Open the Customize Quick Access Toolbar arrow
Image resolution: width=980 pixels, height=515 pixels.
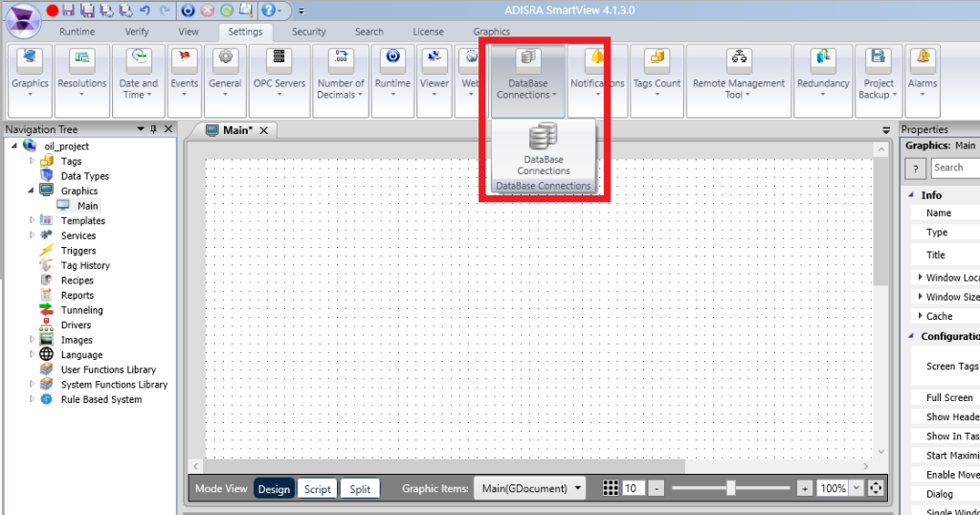click(x=301, y=11)
